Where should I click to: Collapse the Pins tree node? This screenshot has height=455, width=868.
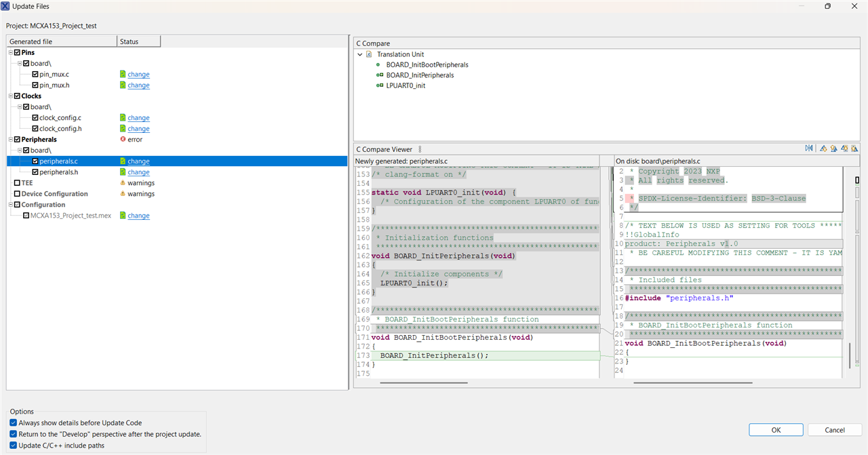[11, 53]
